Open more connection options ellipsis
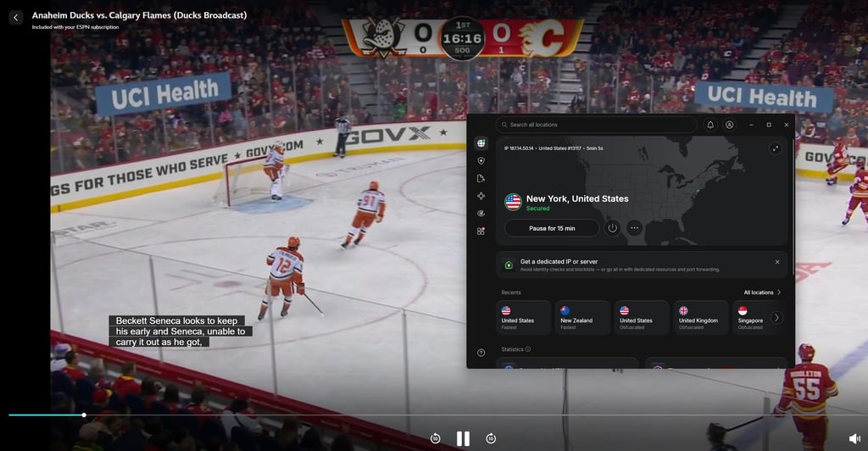Viewport: 868px width, 451px height. coord(634,228)
